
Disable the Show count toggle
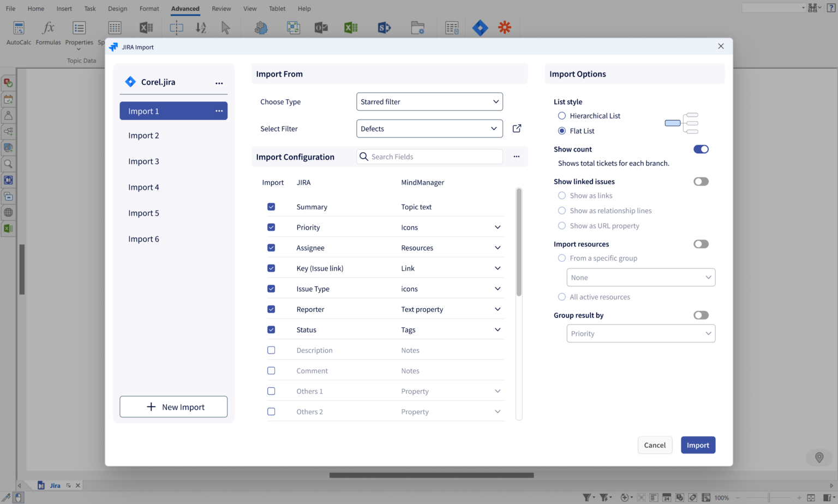(x=701, y=149)
